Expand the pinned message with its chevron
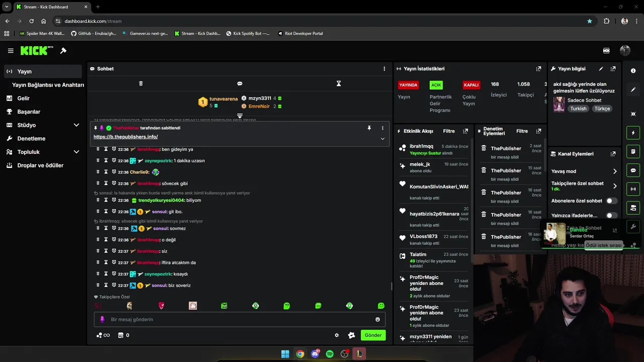This screenshot has height=362, width=644. [x=382, y=139]
